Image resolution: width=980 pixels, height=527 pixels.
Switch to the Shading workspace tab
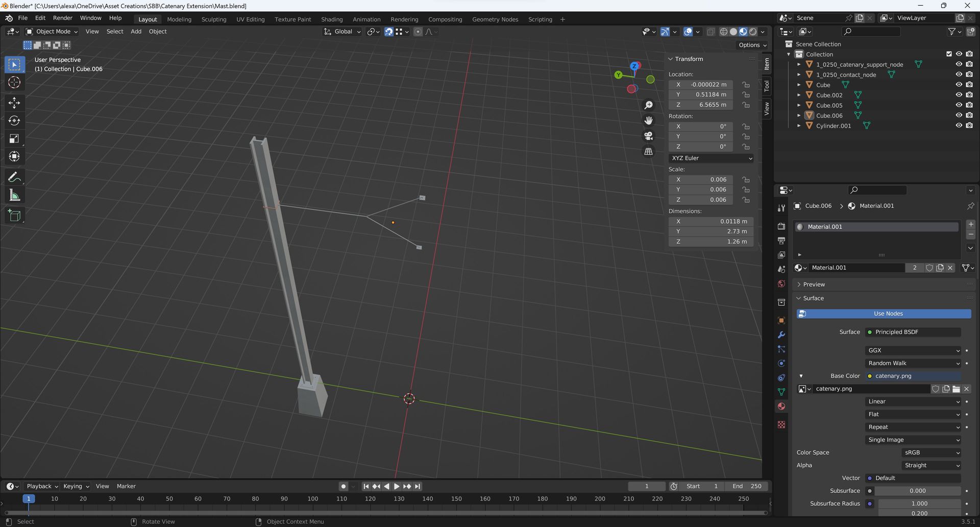[x=331, y=19]
